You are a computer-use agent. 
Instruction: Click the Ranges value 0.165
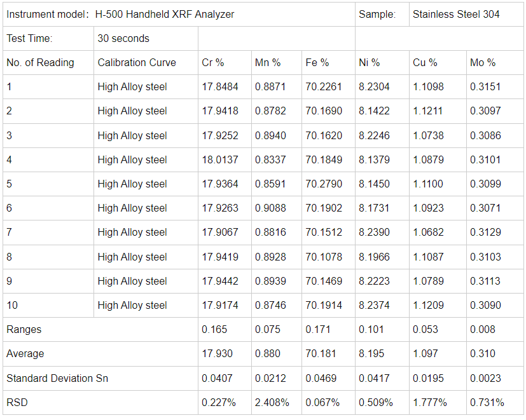(214, 329)
